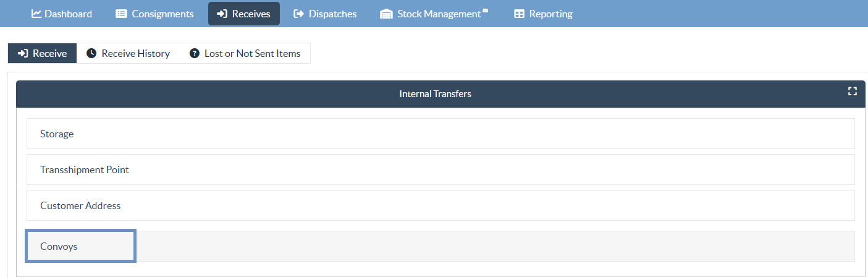868x279 pixels.
Task: Open the Reporting text label
Action: pyautogui.click(x=550, y=14)
